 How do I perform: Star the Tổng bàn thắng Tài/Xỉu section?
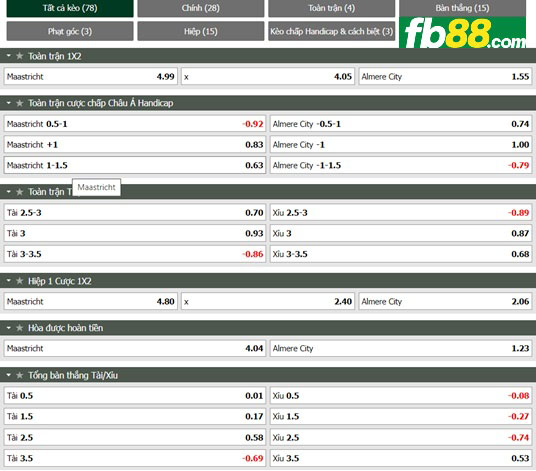tap(20, 375)
